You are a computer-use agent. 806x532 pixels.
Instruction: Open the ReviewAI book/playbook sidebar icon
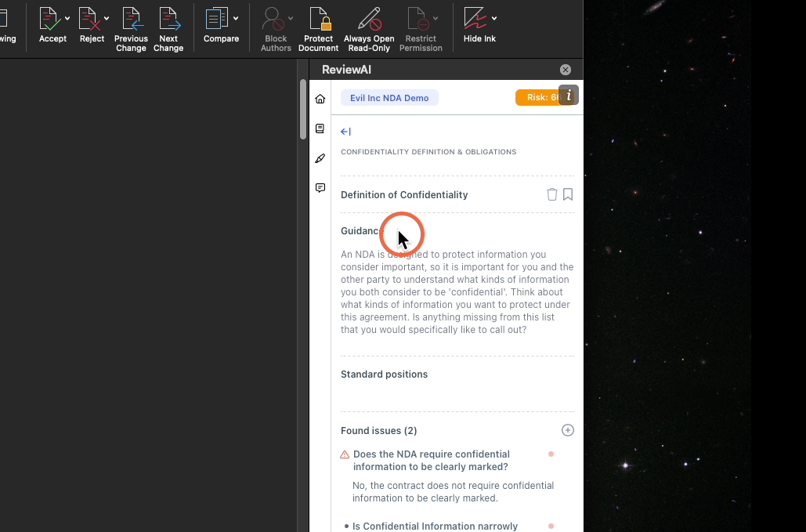(320, 128)
